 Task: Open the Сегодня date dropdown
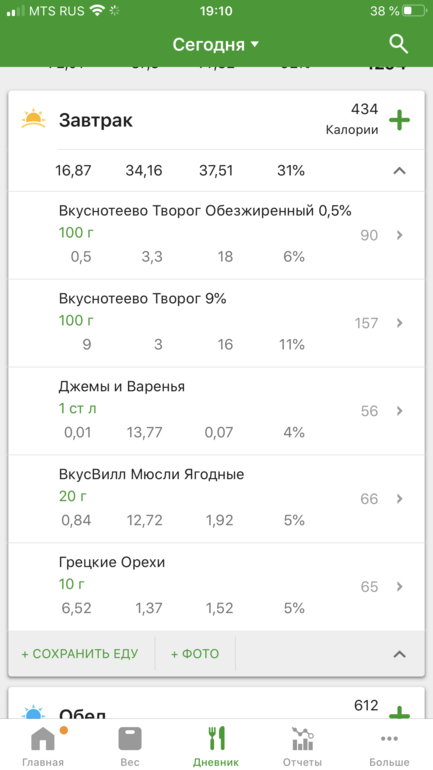click(216, 45)
